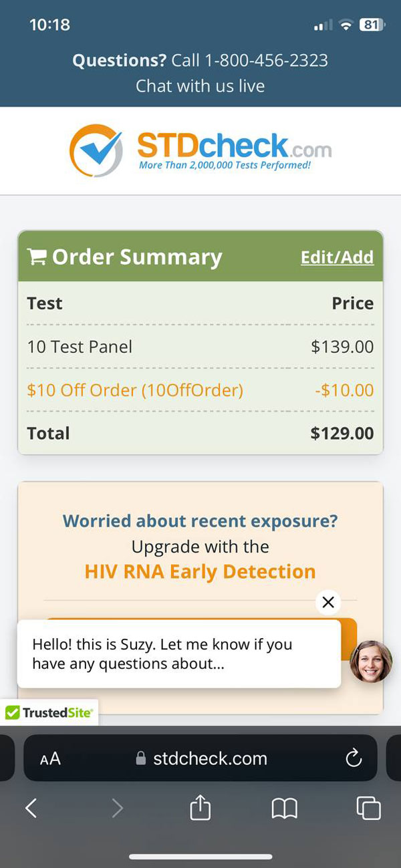Click the Edit/Add link
The height and width of the screenshot is (868, 401).
[337, 257]
